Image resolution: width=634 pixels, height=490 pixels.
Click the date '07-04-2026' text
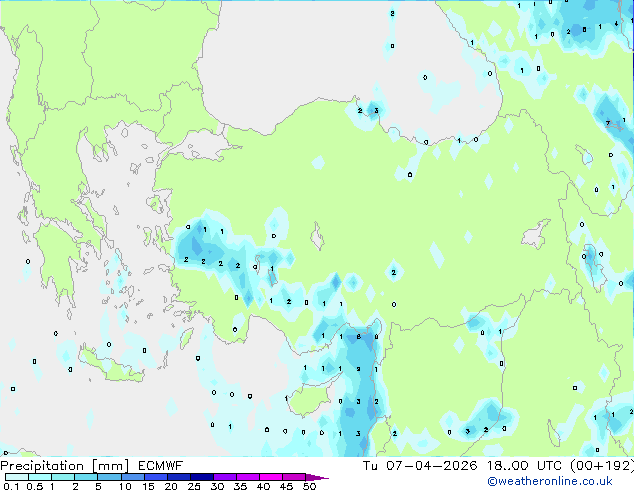432,466
